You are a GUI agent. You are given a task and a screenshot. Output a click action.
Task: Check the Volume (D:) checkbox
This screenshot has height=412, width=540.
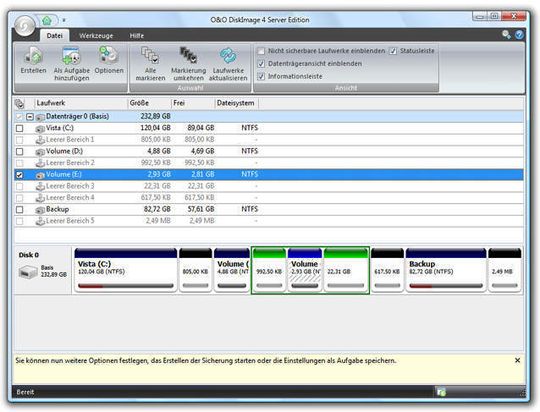click(20, 151)
